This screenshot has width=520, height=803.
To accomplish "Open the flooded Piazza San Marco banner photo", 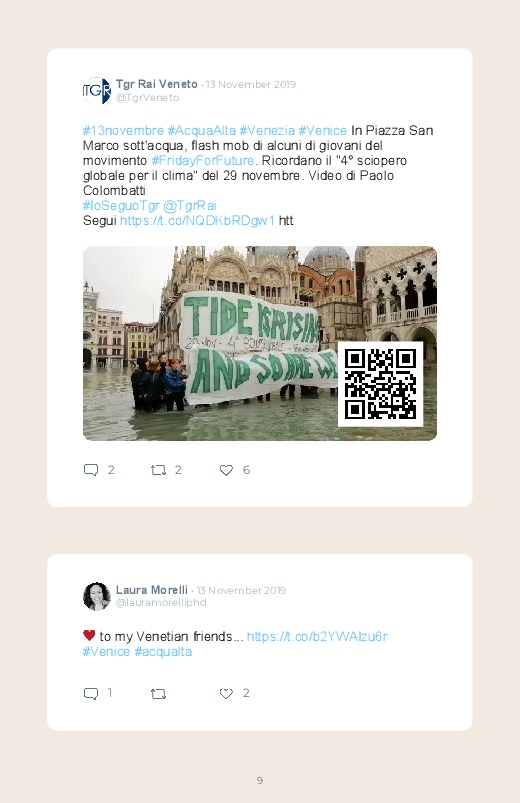I will tap(260, 343).
